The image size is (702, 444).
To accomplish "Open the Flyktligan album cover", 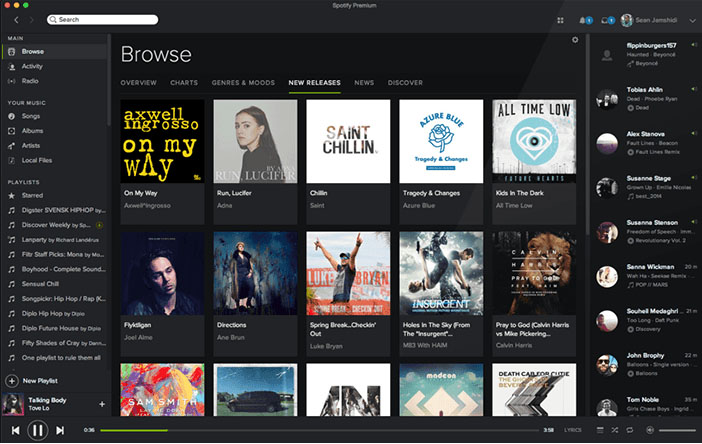I will 162,273.
